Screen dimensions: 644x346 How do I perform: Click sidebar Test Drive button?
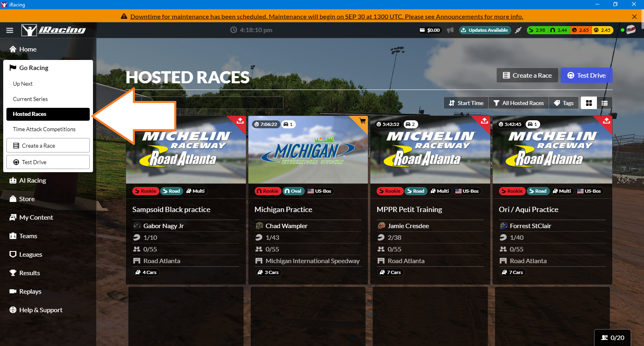coord(48,162)
